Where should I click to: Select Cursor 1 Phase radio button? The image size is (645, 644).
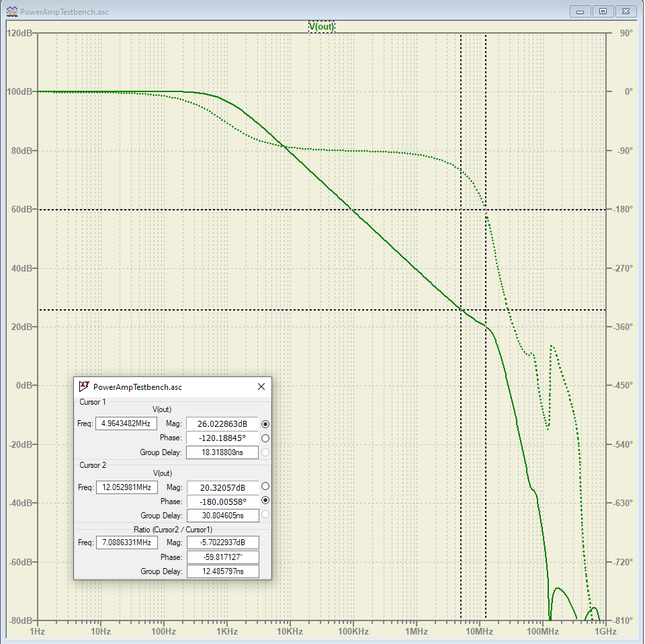click(265, 438)
